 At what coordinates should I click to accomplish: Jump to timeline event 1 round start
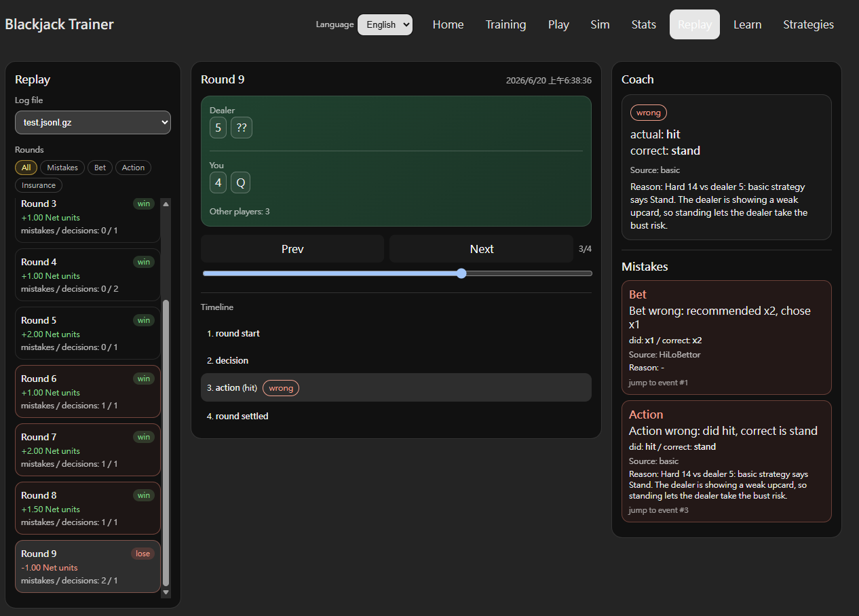click(396, 333)
